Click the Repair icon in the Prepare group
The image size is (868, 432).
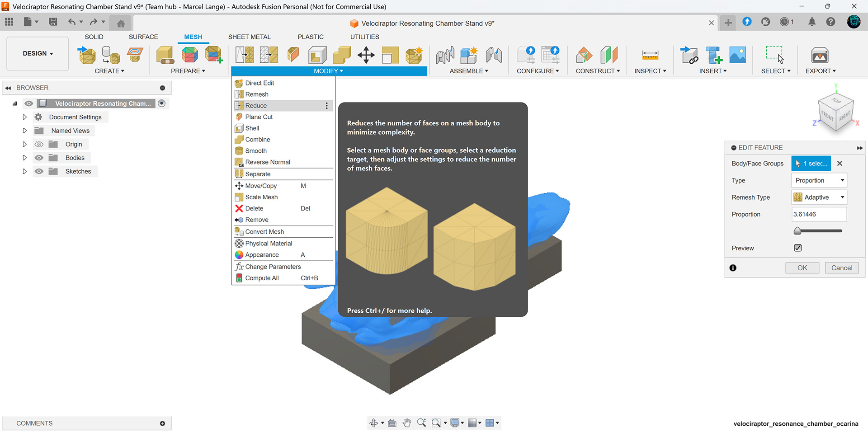[x=165, y=55]
